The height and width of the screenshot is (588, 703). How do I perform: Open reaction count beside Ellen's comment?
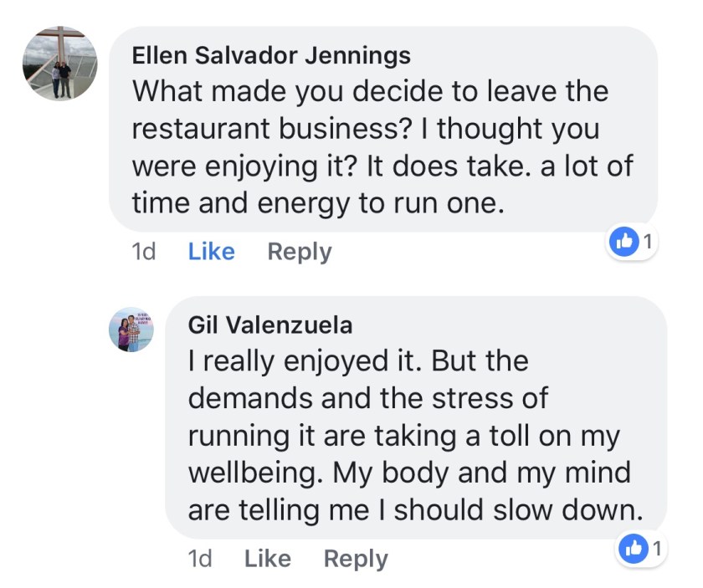pyautogui.click(x=647, y=243)
